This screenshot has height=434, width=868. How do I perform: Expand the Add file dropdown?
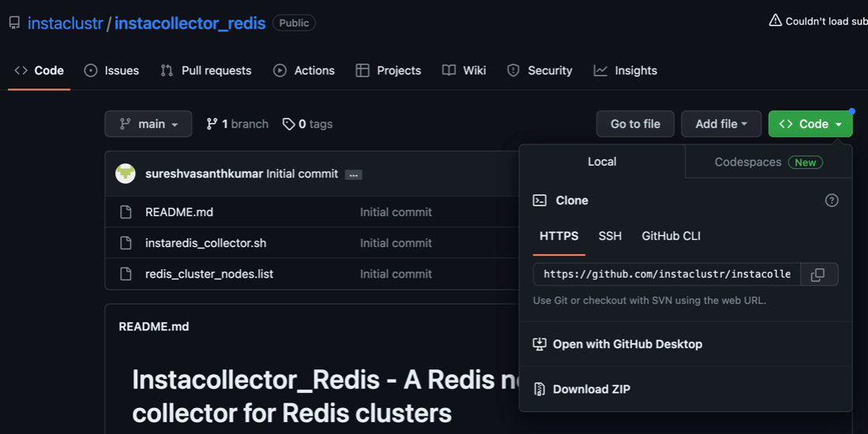click(721, 124)
